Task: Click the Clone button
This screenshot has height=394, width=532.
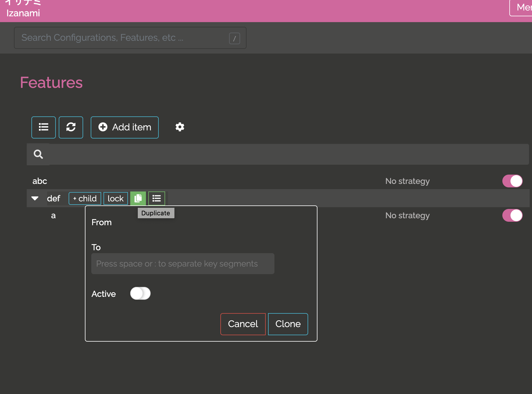Action: (288, 324)
